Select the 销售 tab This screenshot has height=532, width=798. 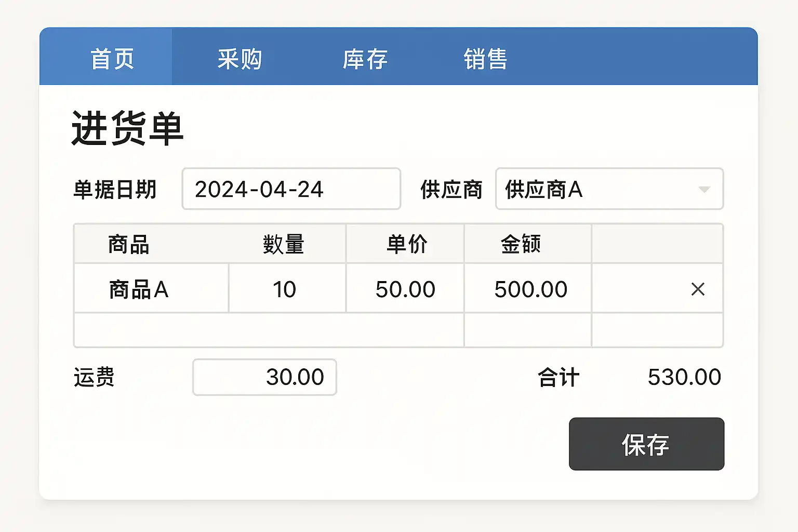[x=485, y=59]
